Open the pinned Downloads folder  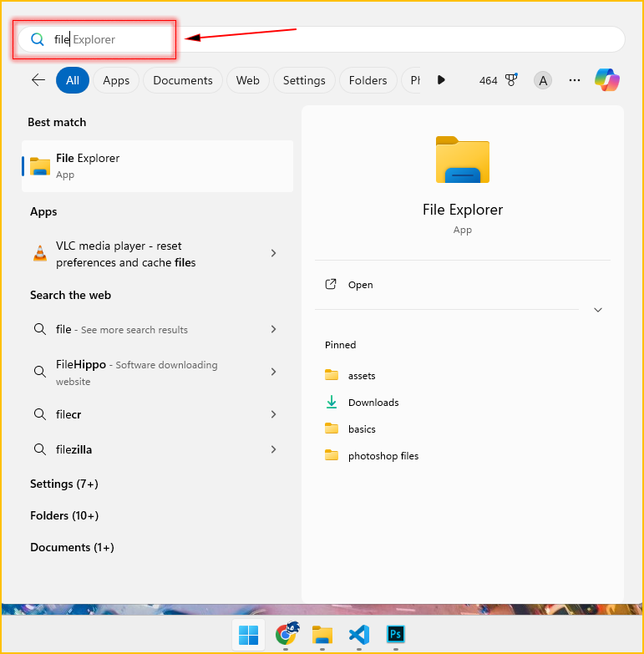tap(373, 403)
